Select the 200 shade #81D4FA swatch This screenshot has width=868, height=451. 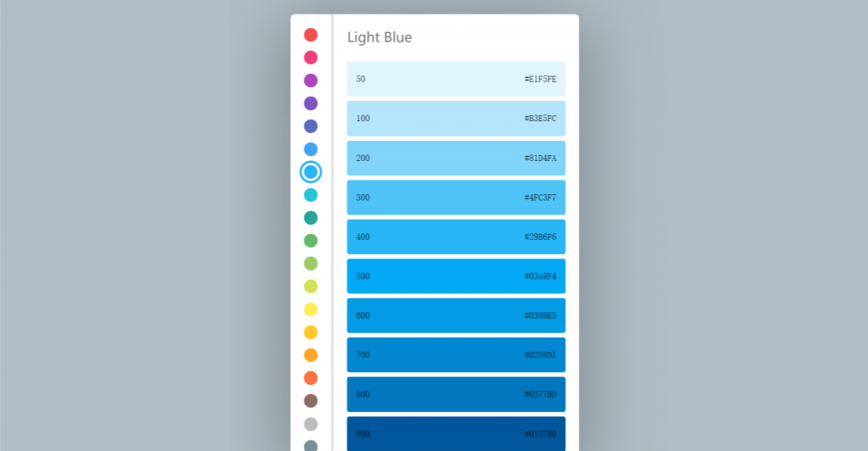(x=456, y=158)
